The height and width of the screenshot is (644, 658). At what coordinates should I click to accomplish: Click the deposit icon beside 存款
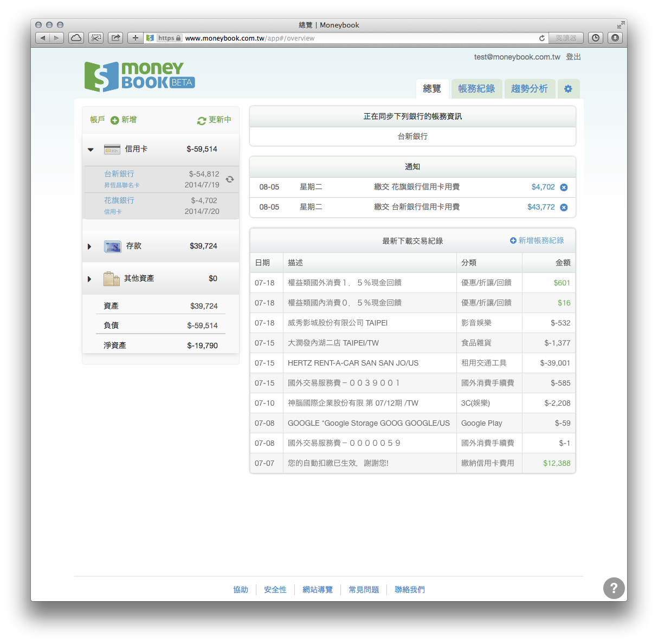112,246
